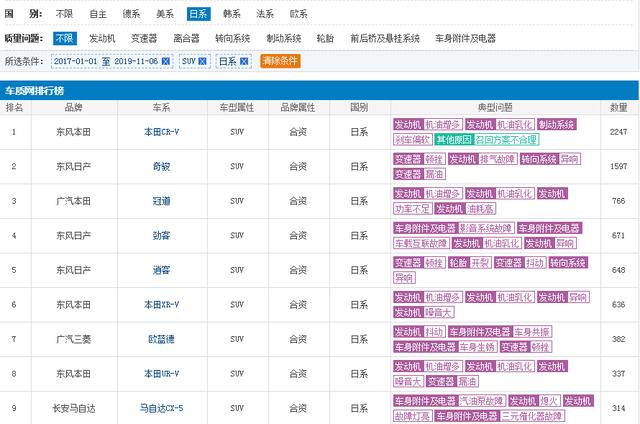This screenshot has height=424, width=640.
Task: Click the 三元催化器故障 tag in CX-5 row
Action: 532,417
